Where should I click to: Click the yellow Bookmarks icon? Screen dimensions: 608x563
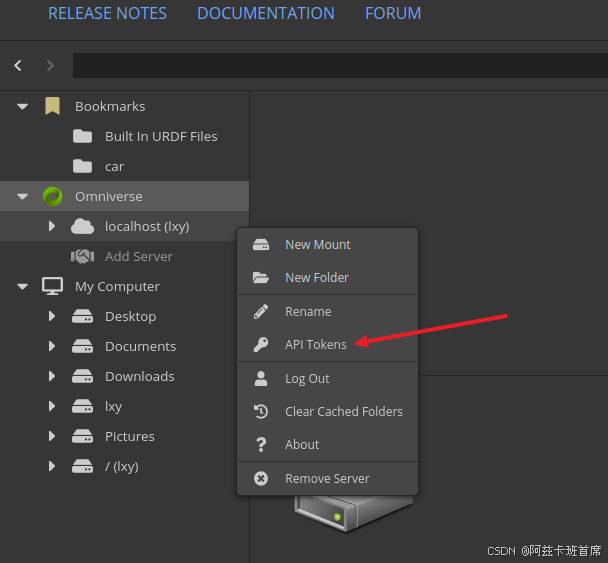[52, 106]
